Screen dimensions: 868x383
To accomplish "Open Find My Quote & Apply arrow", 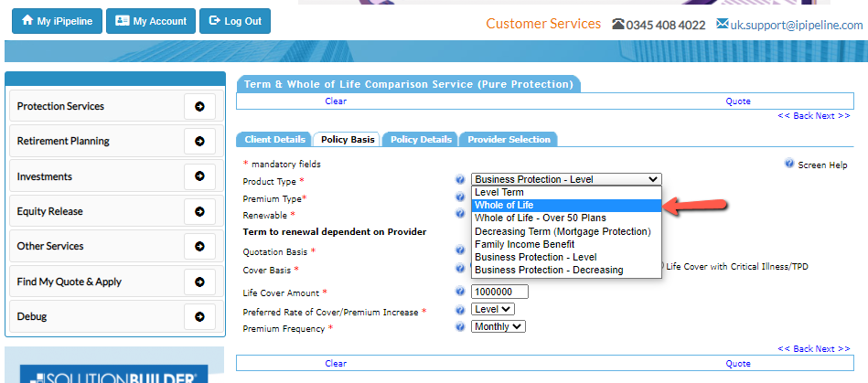I will point(199,282).
